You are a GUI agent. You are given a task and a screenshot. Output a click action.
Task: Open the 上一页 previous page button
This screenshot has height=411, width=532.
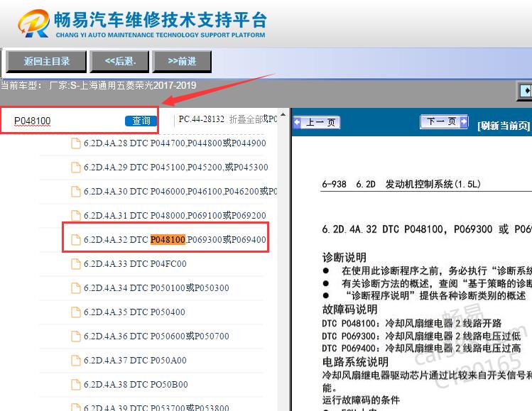pyautogui.click(x=317, y=122)
